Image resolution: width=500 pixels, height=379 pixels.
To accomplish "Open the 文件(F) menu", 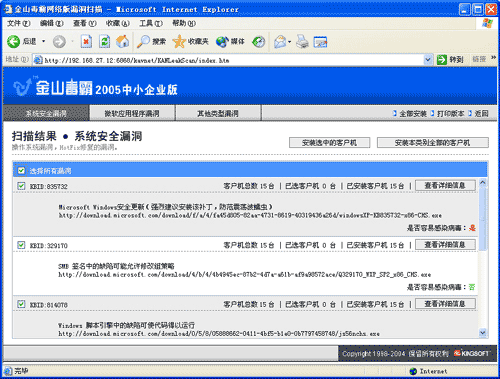I will point(19,23).
